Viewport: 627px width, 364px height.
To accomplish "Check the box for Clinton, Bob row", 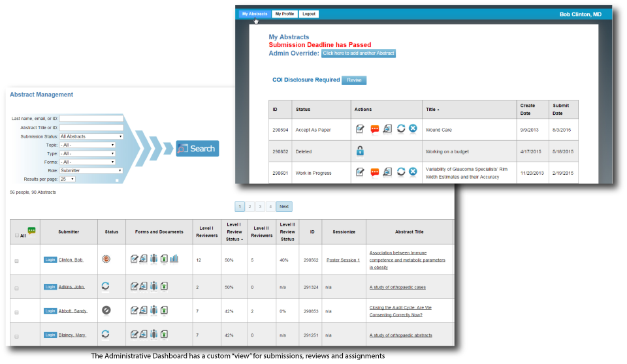I will pos(17,261).
